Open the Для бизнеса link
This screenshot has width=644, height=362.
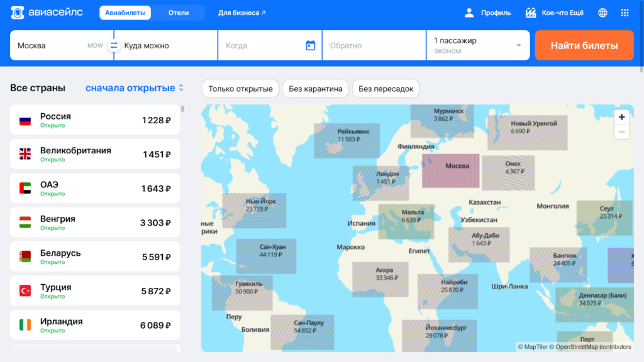point(241,13)
